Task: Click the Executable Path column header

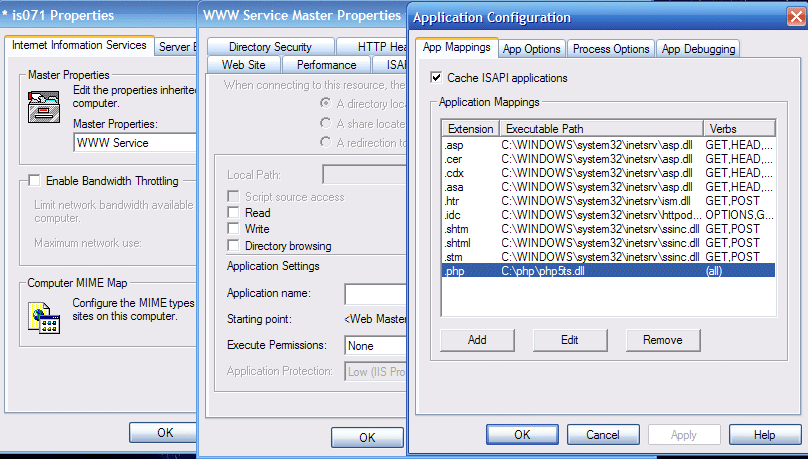Action: pos(601,129)
